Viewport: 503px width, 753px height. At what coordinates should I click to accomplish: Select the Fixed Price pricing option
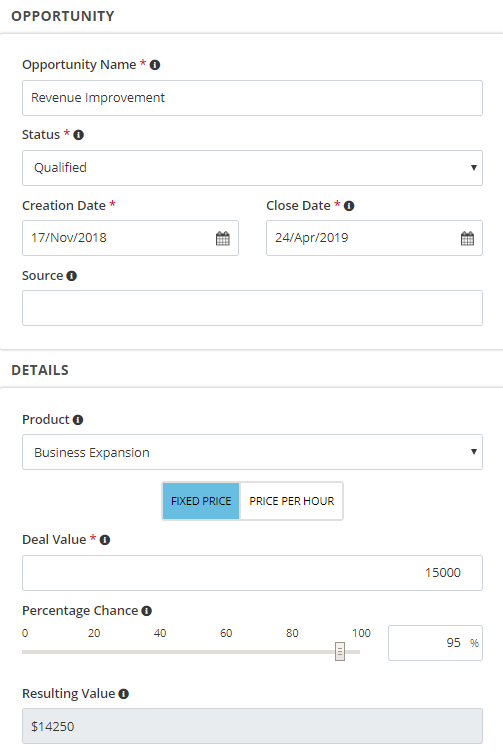pyautogui.click(x=201, y=501)
